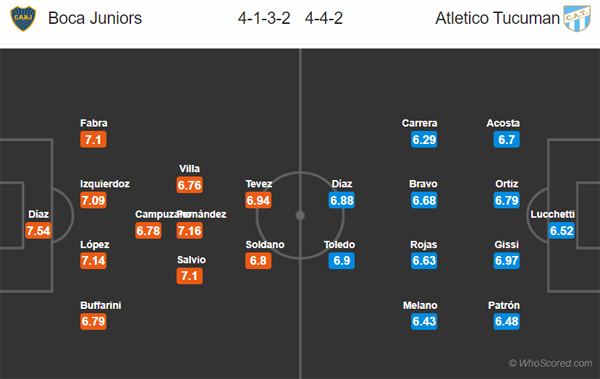Image resolution: width=600 pixels, height=379 pixels.
Task: Click Carrera's 6.29 rating badge
Action: click(x=424, y=139)
